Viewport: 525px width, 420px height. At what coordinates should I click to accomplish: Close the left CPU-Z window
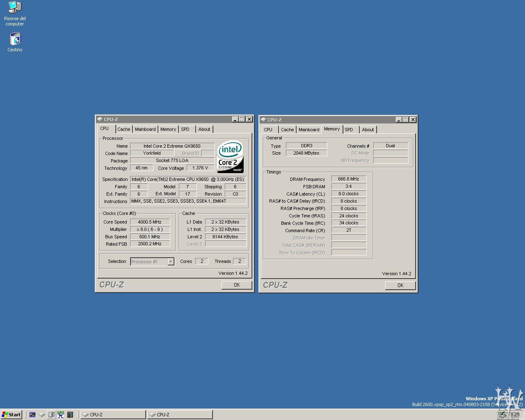click(x=249, y=119)
